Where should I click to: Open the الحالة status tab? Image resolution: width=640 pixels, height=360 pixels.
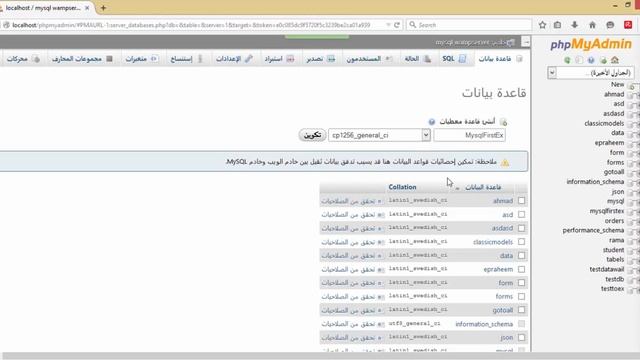[418, 59]
